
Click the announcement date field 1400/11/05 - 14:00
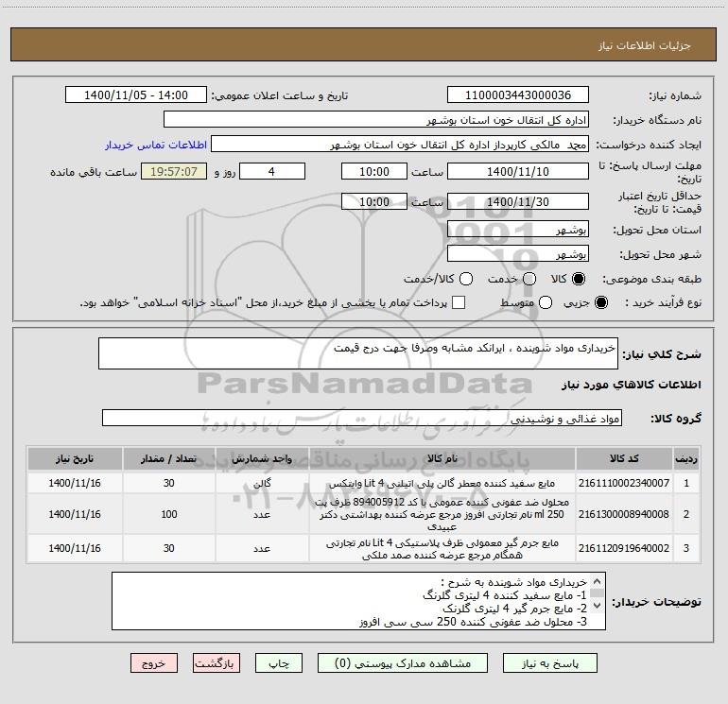click(x=136, y=95)
